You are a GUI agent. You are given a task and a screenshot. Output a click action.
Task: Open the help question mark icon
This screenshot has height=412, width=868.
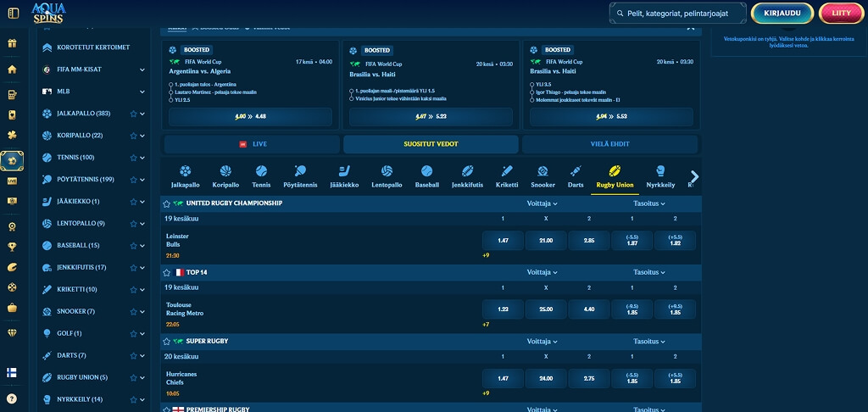(x=12, y=398)
